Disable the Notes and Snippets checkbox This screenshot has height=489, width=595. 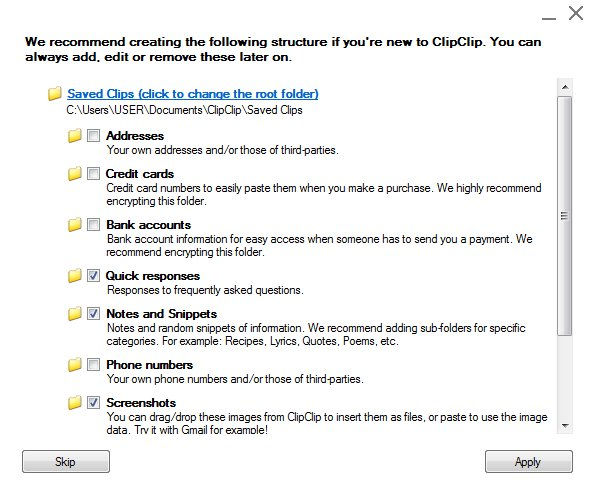[93, 313]
